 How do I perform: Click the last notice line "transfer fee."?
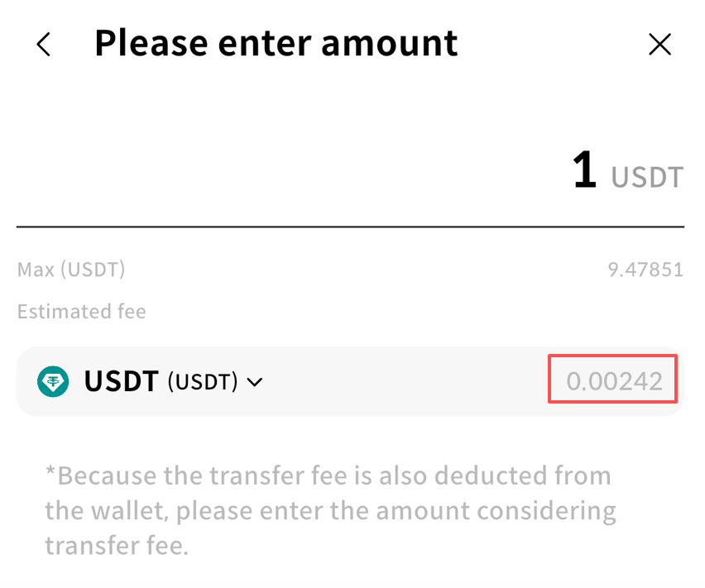[117, 546]
